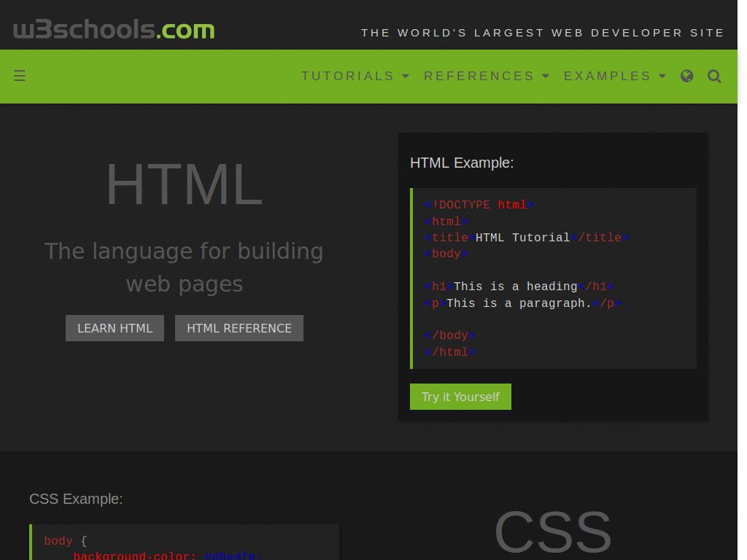Click the search magnifier icon
This screenshot has height=560, width=747.
[714, 76]
